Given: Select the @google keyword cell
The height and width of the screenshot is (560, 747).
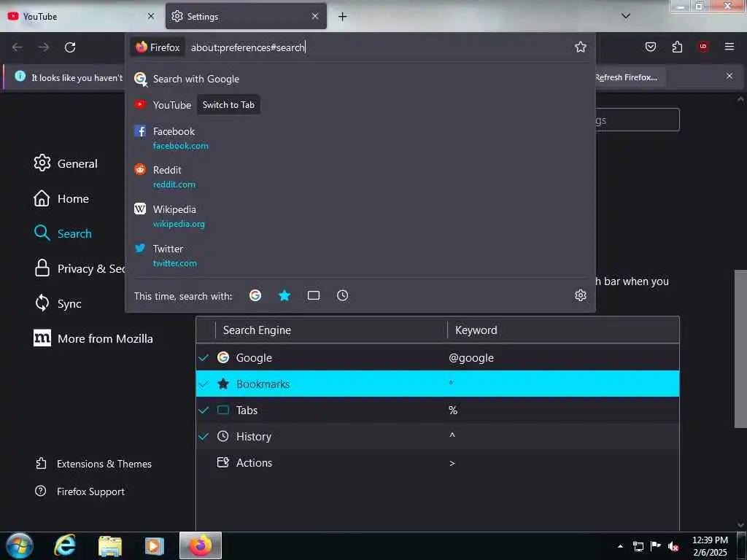Looking at the screenshot, I should tap(471, 357).
